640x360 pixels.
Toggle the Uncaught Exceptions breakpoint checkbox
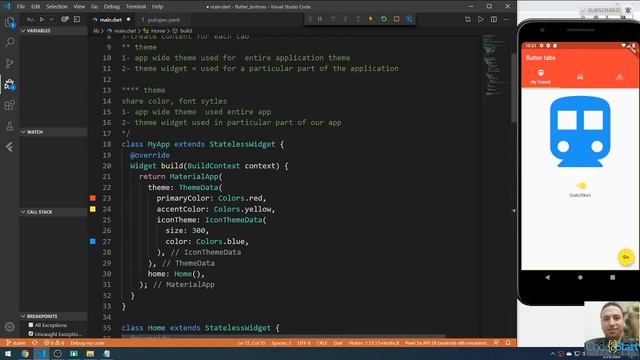[x=31, y=334]
